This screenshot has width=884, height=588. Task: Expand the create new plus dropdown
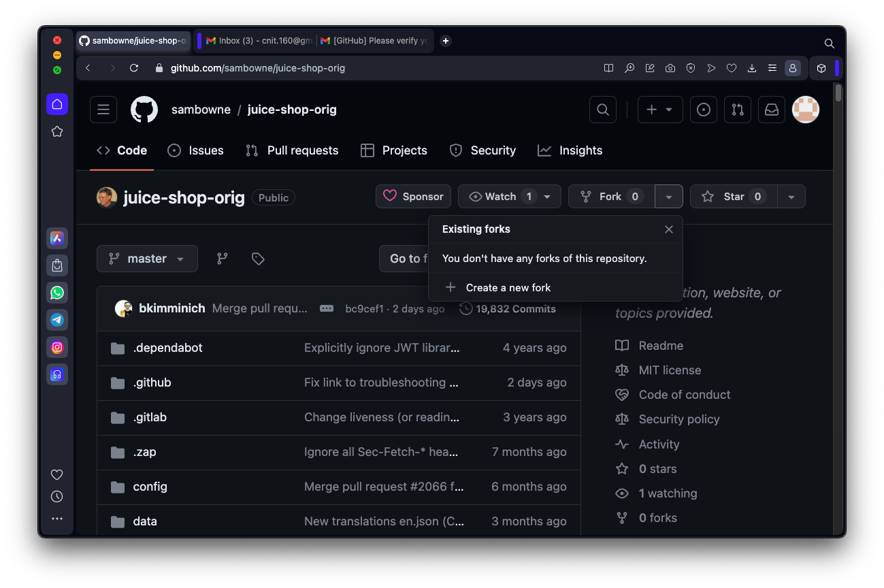660,110
